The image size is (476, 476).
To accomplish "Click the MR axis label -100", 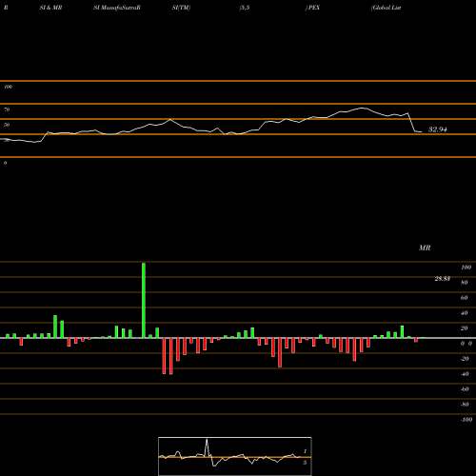I will pos(466,420).
